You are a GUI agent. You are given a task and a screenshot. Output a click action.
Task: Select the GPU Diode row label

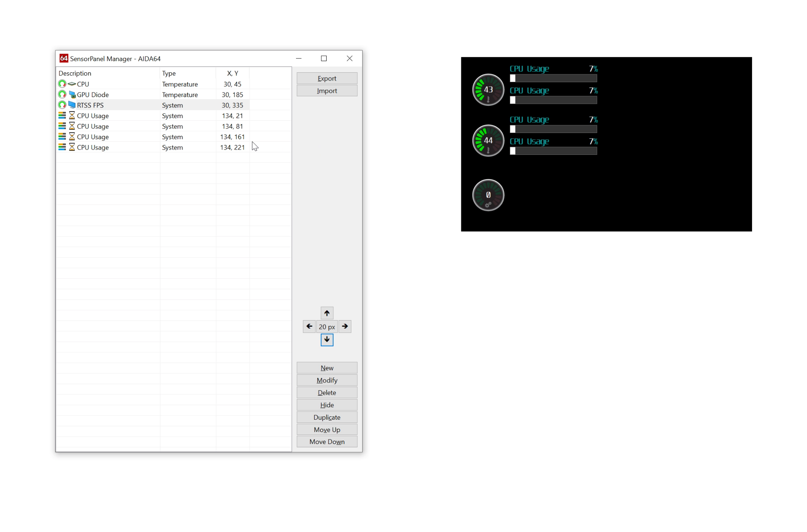pyautogui.click(x=93, y=95)
